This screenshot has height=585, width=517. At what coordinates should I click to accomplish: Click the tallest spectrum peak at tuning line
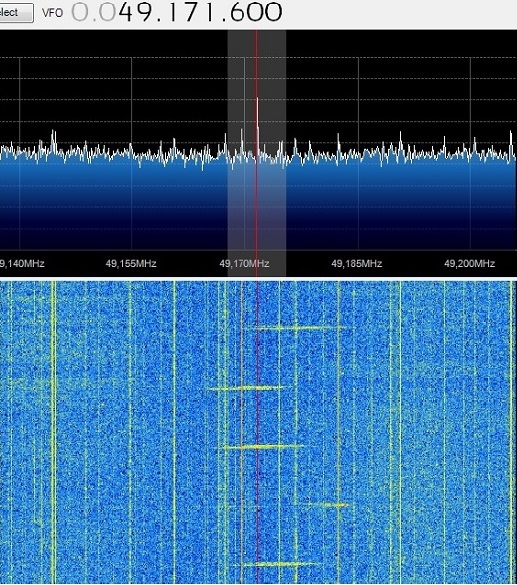257,112
